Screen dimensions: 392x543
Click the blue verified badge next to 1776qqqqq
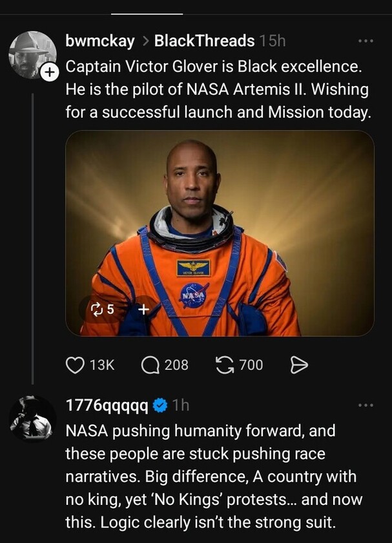pyautogui.click(x=161, y=405)
